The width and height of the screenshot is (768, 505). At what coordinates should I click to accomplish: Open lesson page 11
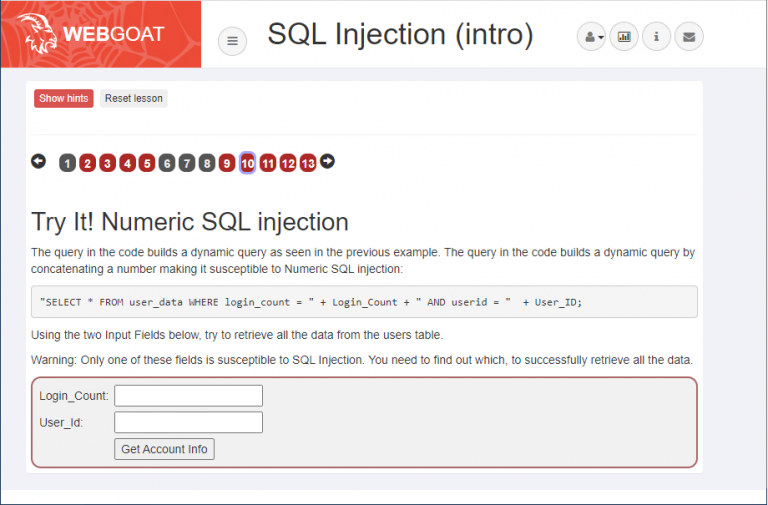268,163
